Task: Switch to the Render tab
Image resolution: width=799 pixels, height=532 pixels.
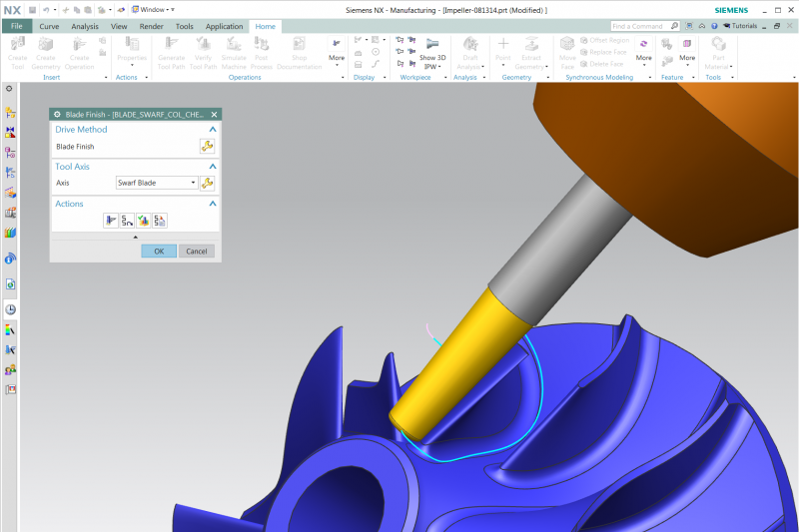Action: (152, 27)
